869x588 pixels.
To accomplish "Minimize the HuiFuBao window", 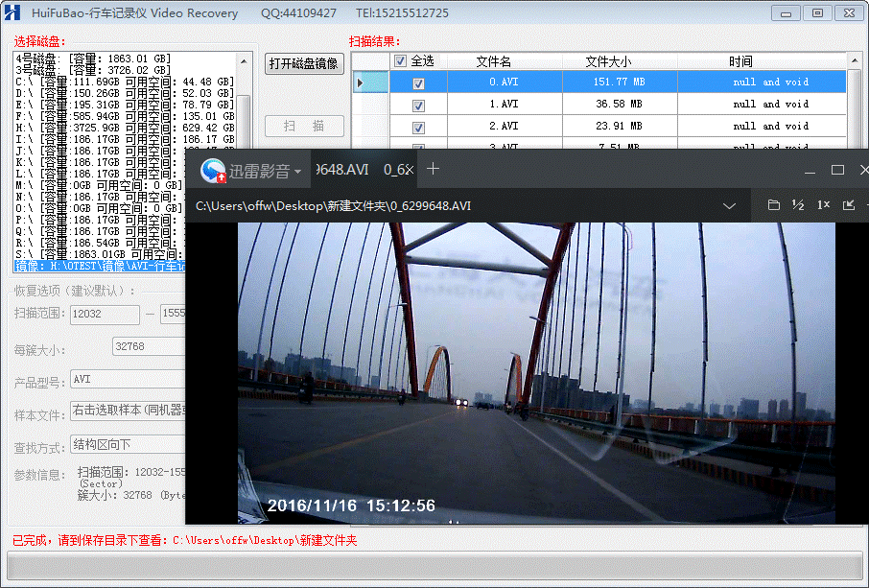I will pyautogui.click(x=786, y=13).
